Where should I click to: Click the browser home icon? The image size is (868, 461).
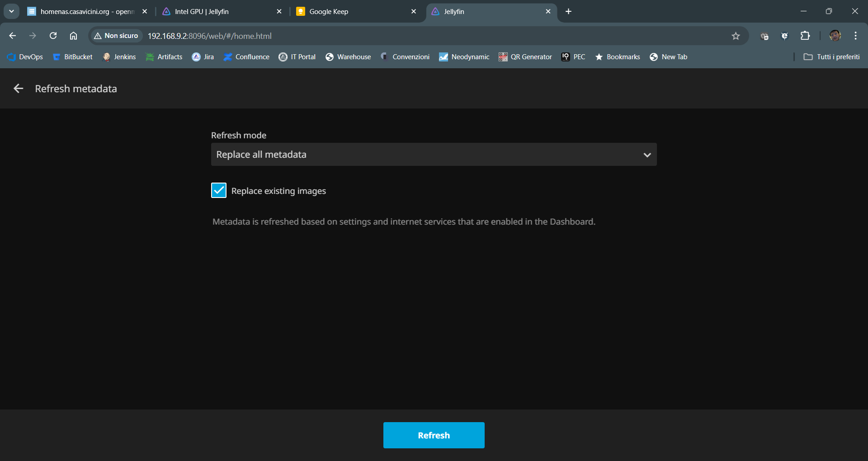73,36
